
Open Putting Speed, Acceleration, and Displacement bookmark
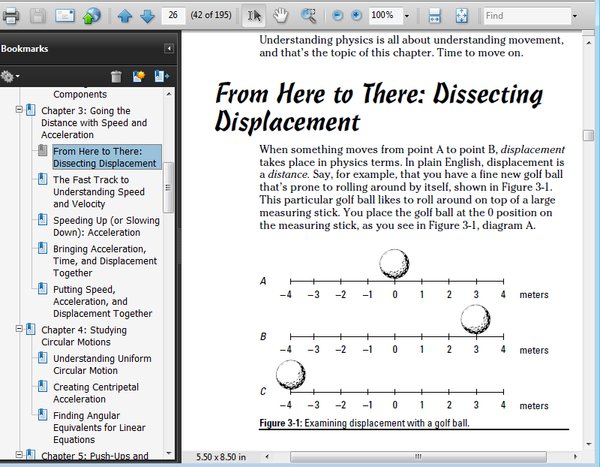[103, 302]
